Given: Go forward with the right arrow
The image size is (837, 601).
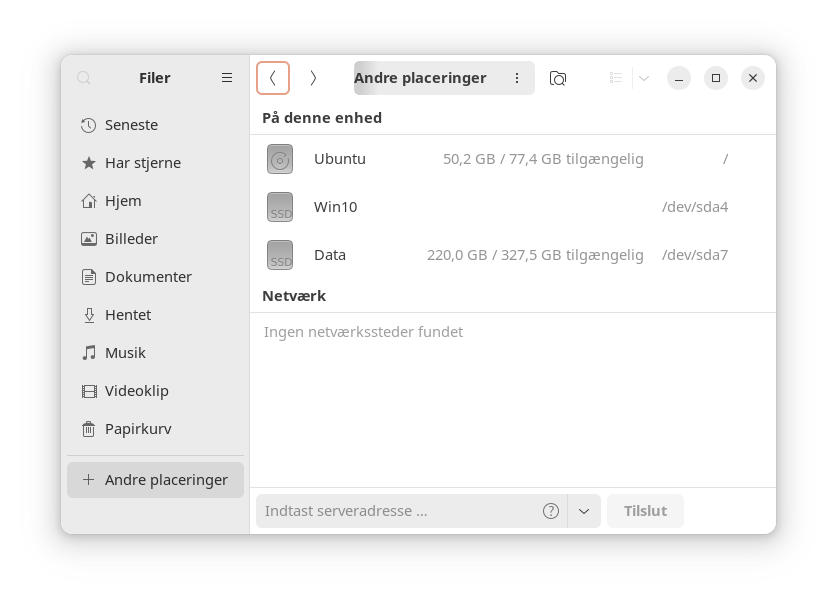Looking at the screenshot, I should (x=313, y=78).
